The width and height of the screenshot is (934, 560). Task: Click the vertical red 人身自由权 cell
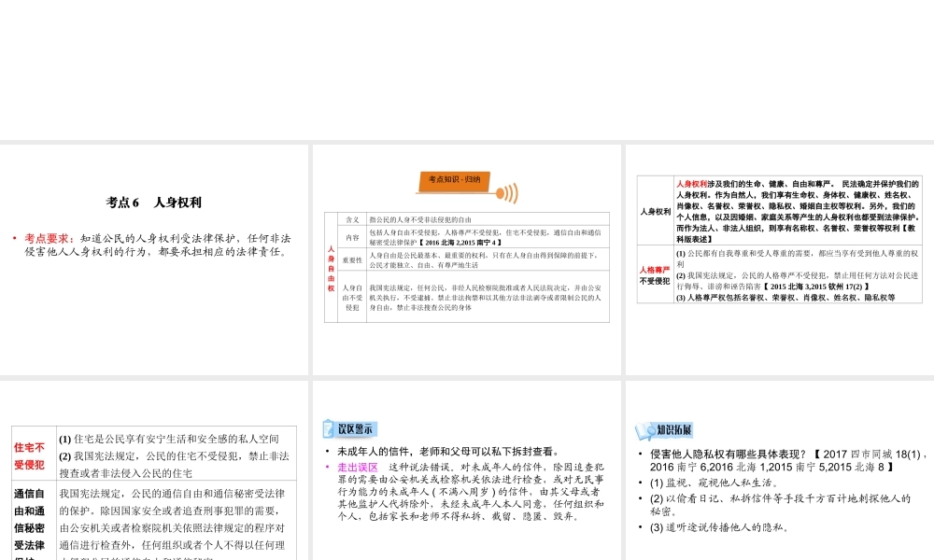click(x=332, y=268)
